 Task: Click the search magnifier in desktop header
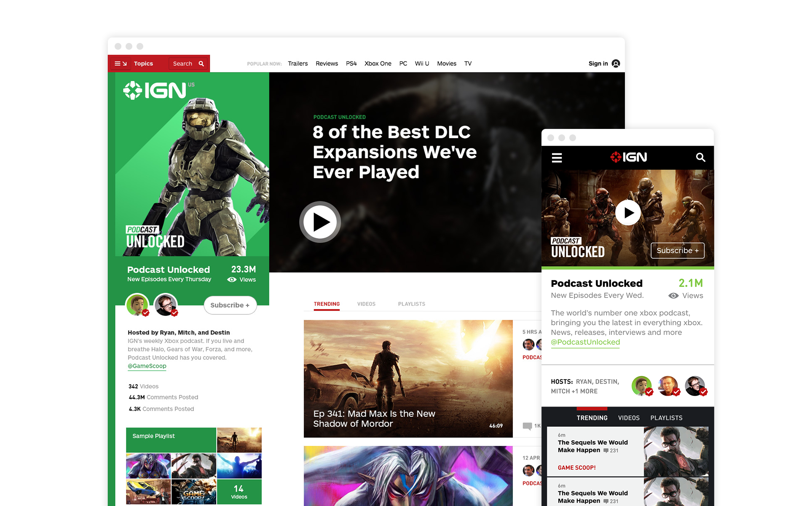(201, 64)
